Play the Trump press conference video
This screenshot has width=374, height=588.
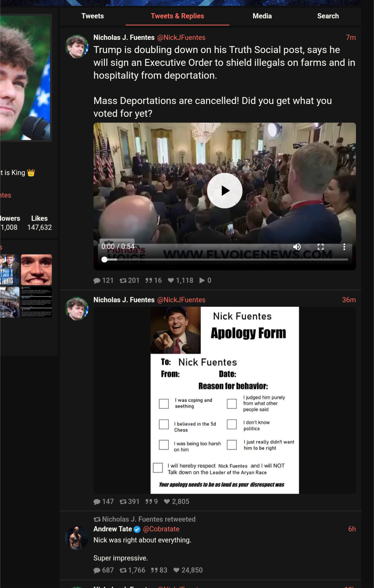point(225,191)
